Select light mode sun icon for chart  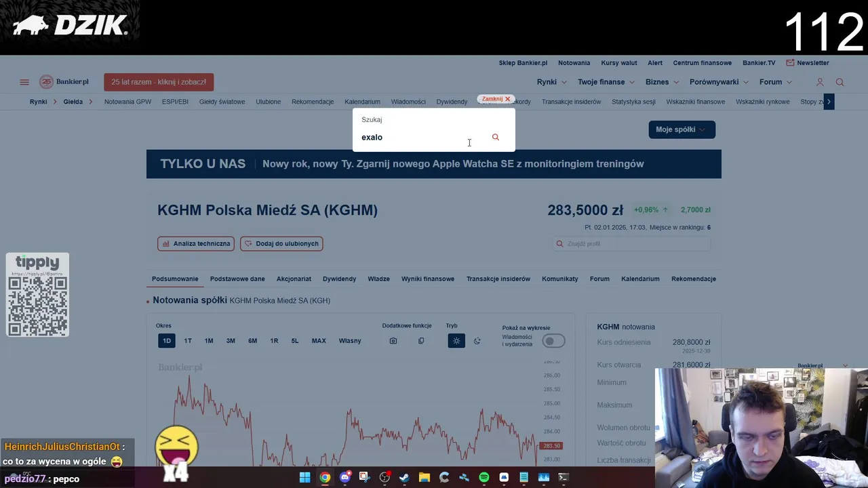[x=456, y=341]
